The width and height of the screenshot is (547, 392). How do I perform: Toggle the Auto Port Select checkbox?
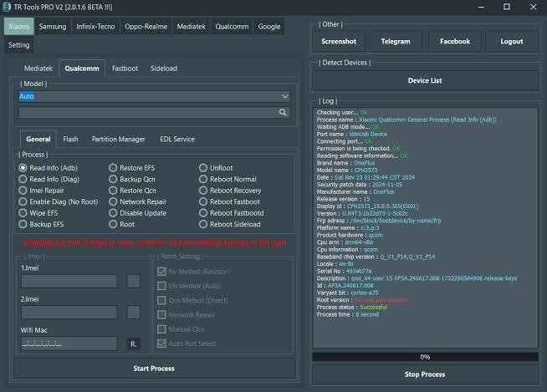pyautogui.click(x=161, y=344)
